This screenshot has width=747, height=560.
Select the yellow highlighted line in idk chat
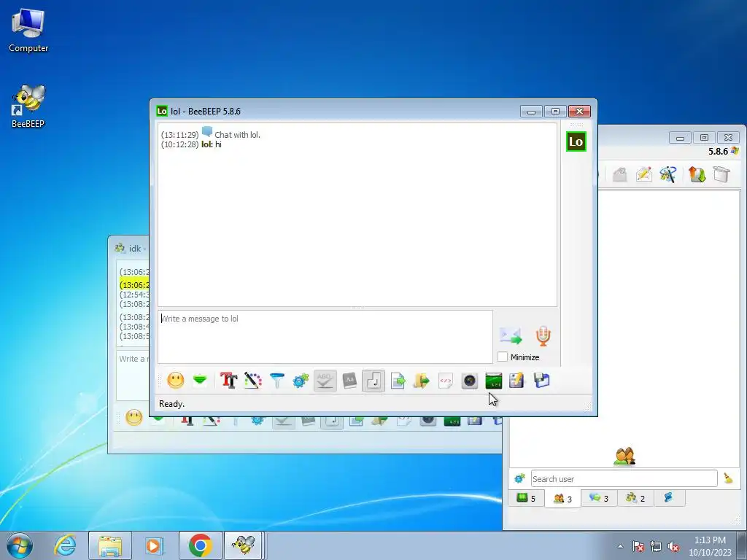[x=134, y=285]
